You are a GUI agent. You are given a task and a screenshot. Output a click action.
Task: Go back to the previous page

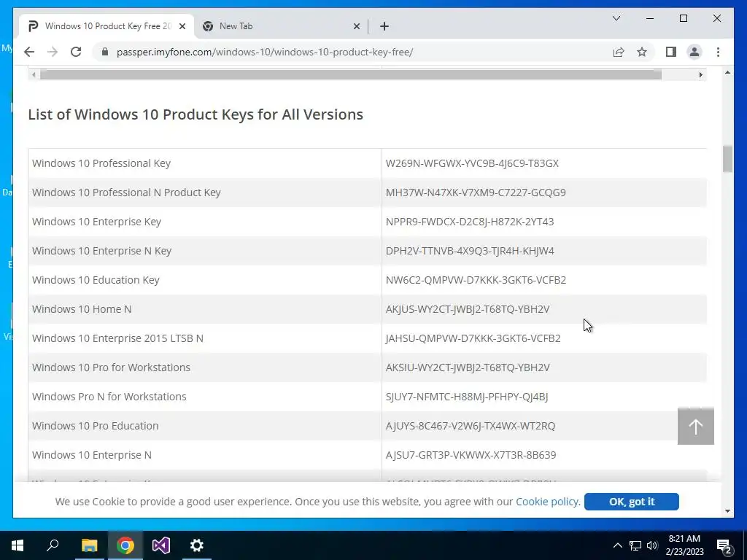29,52
